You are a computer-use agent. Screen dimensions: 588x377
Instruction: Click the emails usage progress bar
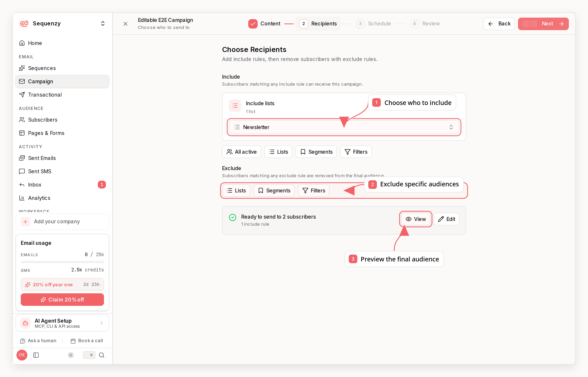click(x=62, y=262)
